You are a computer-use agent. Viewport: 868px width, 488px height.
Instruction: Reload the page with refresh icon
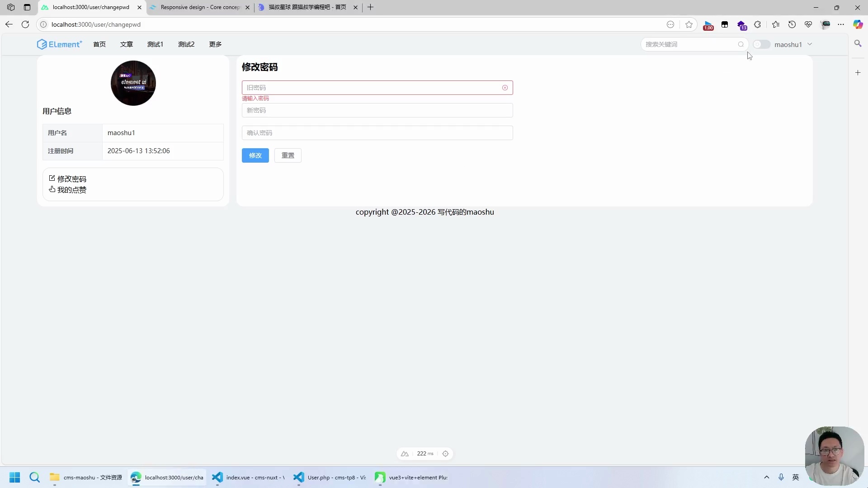(x=25, y=24)
